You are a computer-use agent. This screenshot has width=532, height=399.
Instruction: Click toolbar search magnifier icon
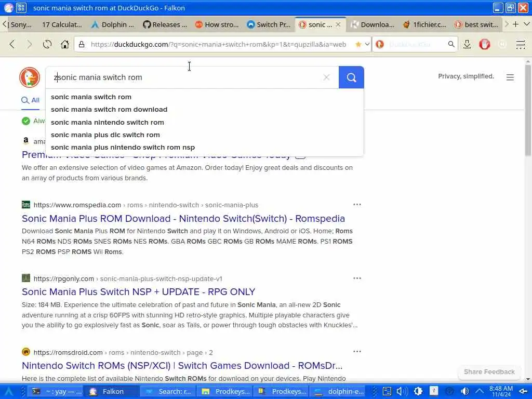[x=451, y=44]
